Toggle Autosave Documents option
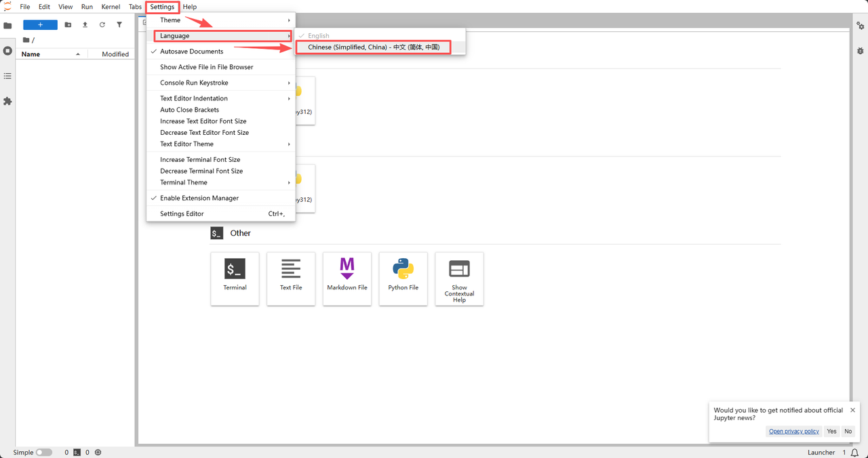Viewport: 868px width, 458px height. (x=191, y=51)
